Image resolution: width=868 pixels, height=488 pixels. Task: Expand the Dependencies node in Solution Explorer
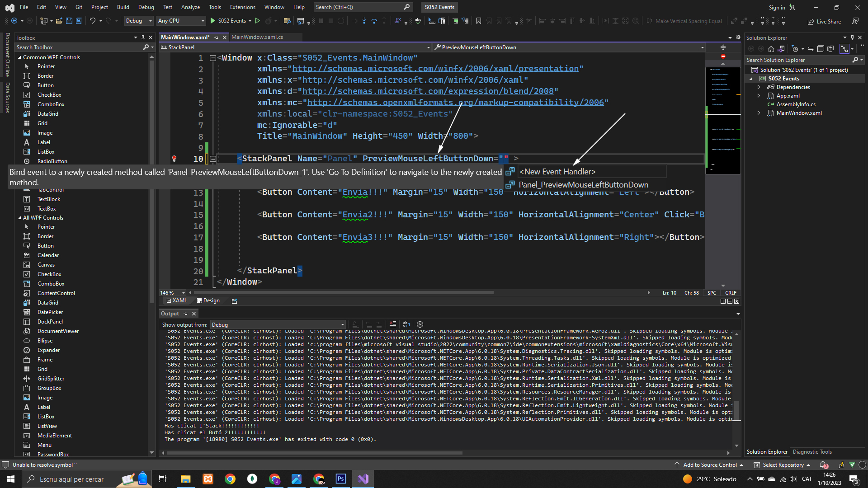(759, 87)
